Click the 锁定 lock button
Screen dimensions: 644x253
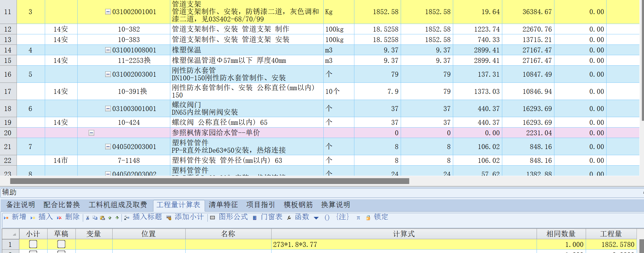(x=377, y=217)
